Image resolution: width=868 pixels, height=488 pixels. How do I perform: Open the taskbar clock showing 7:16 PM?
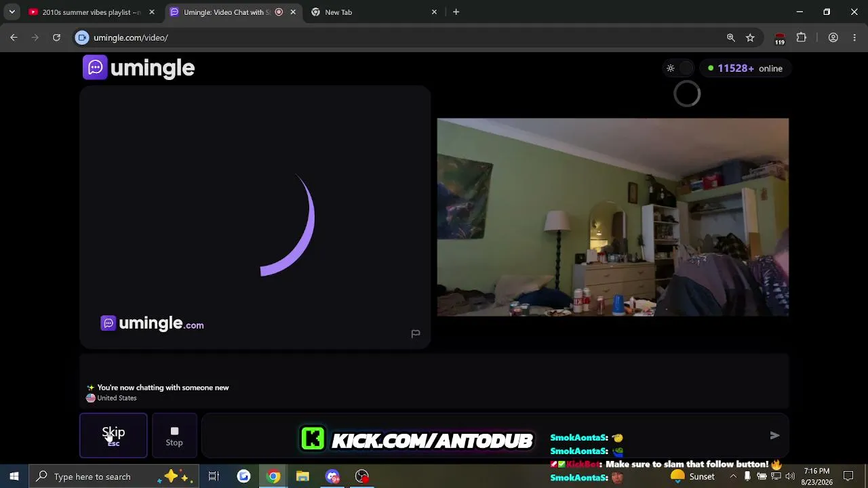[x=817, y=476]
